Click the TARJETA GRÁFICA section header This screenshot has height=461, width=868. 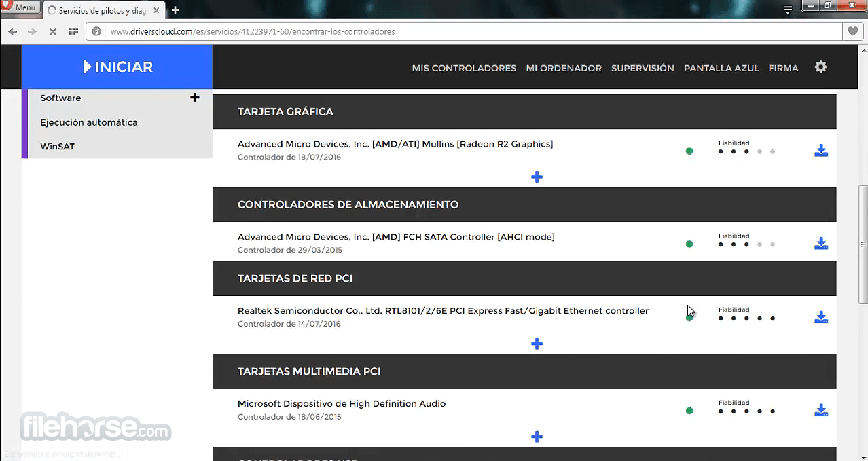[x=524, y=112]
